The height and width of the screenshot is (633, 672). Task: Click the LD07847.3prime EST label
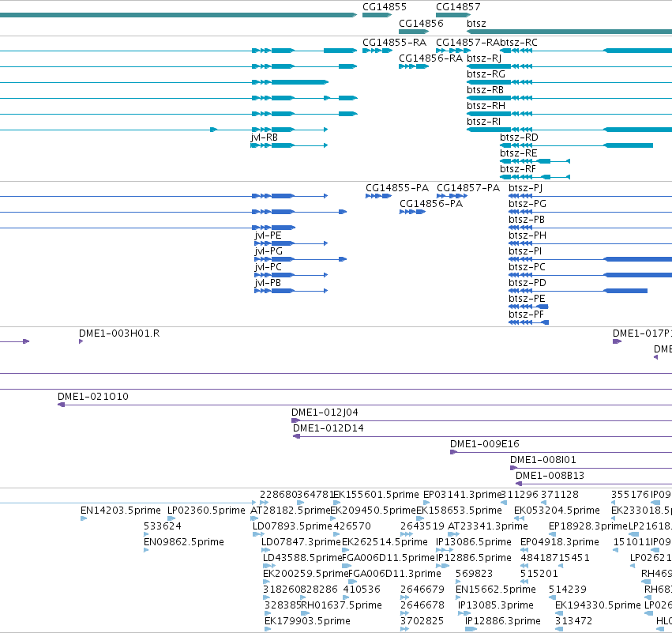tap(301, 542)
